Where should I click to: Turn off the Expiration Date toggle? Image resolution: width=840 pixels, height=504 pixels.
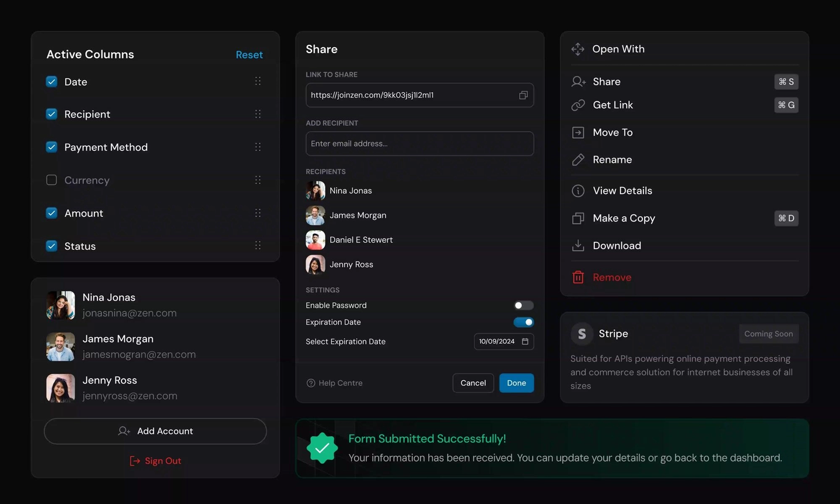click(523, 322)
